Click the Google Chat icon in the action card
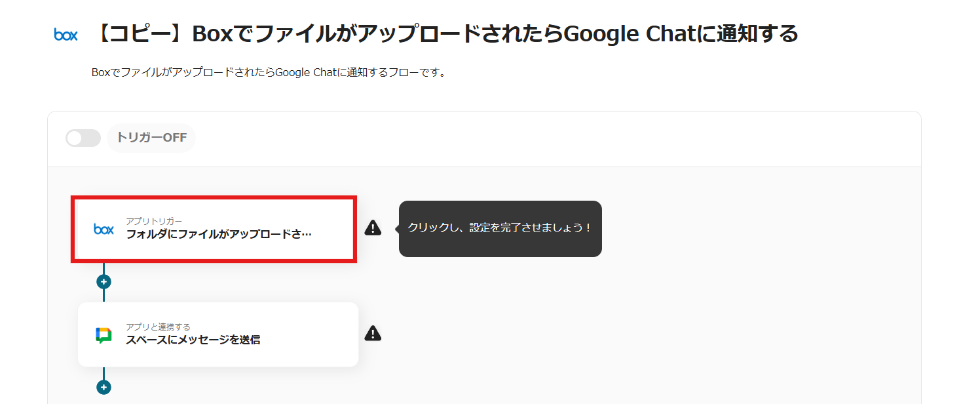 click(104, 334)
